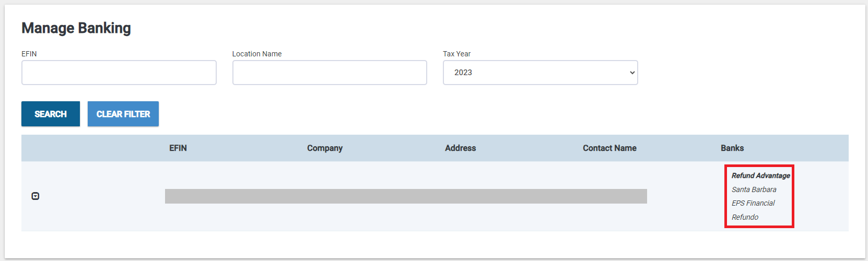The height and width of the screenshot is (261, 868).
Task: Focus the Location Name input field
Action: click(x=330, y=73)
